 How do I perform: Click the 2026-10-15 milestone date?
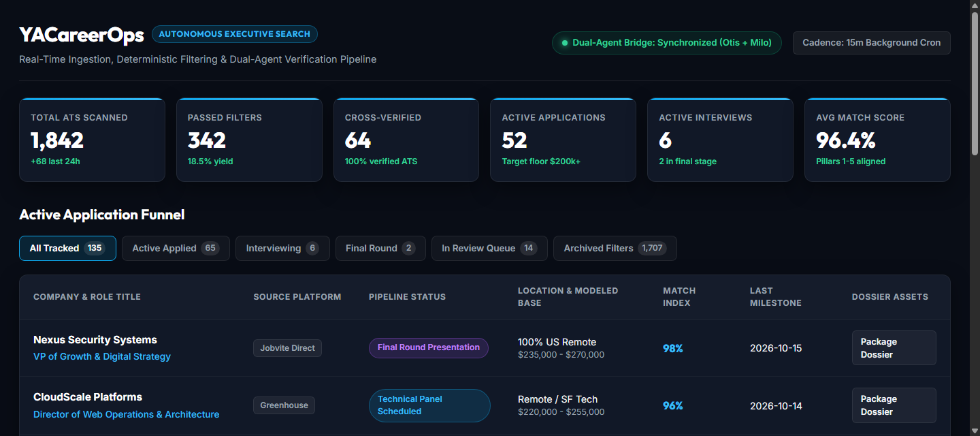click(776, 348)
